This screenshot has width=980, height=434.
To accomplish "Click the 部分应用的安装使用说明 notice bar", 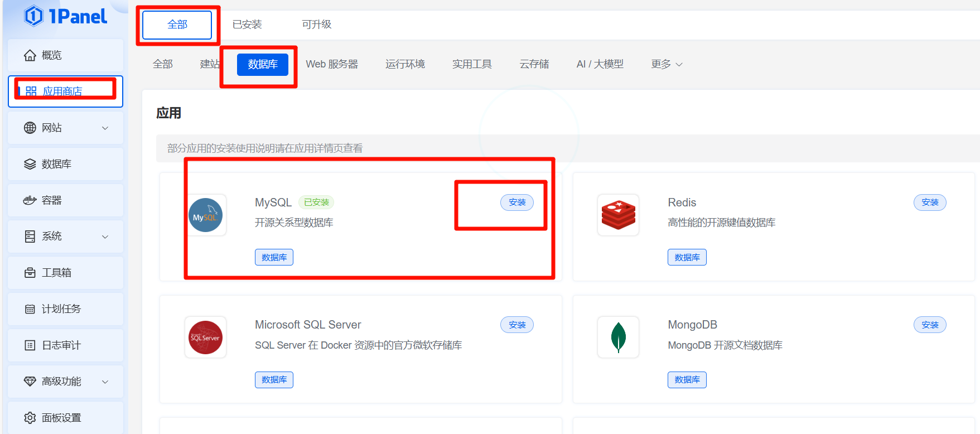I will [568, 148].
